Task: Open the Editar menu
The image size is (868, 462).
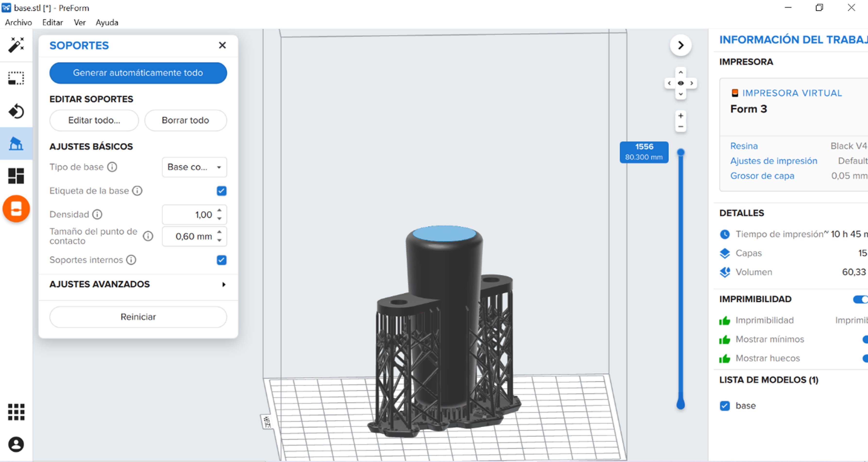Action: tap(52, 23)
